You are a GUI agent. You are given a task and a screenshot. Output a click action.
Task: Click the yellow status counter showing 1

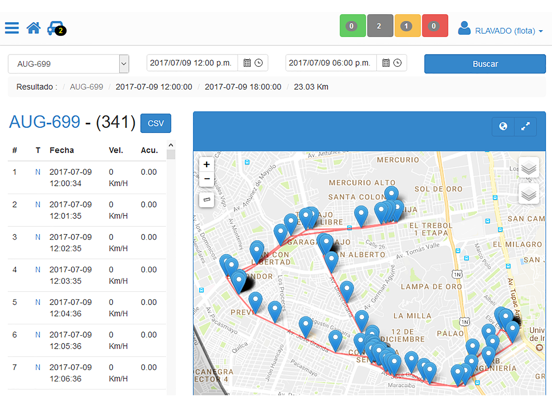click(407, 26)
